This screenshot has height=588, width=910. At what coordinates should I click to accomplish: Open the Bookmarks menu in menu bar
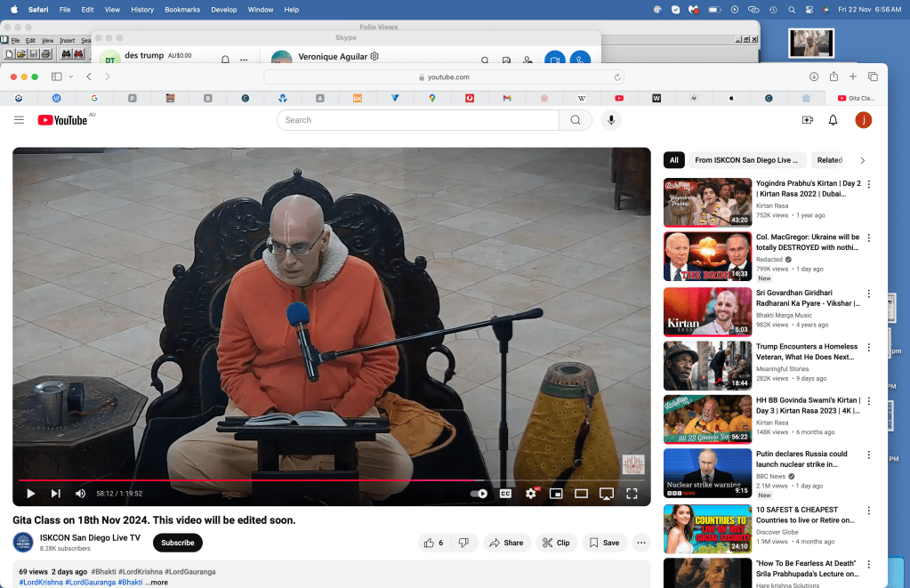click(x=181, y=9)
